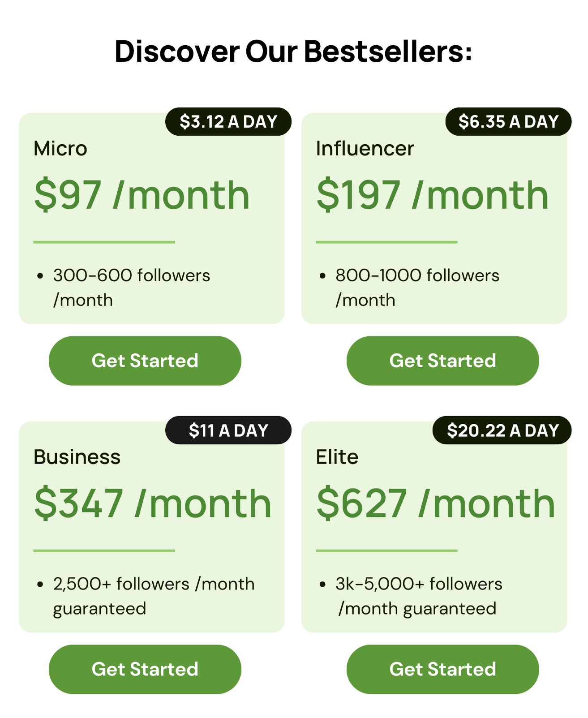This screenshot has width=588, height=718.
Task: Select the $627 /month price text
Action: [x=435, y=504]
